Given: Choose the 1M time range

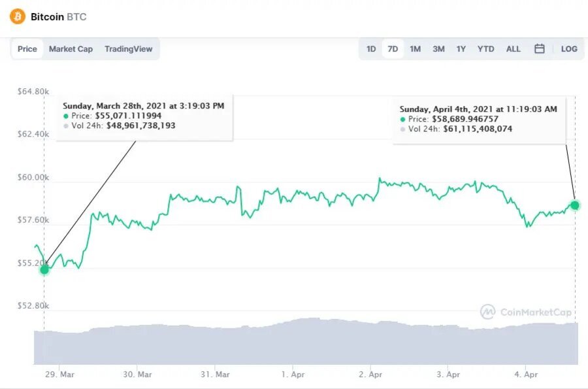Looking at the screenshot, I should point(415,49).
